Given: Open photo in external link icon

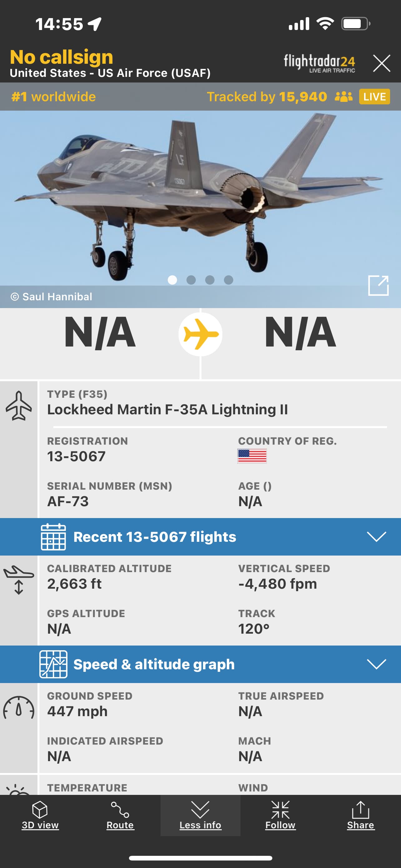Looking at the screenshot, I should pos(378,285).
